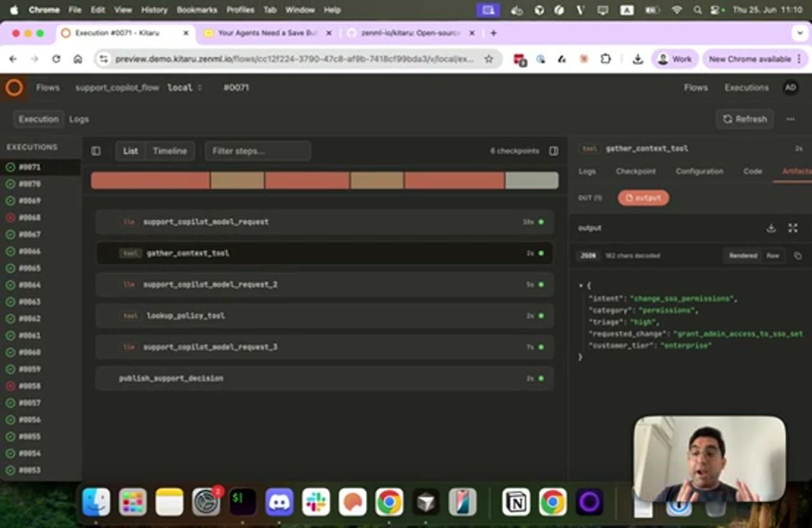The width and height of the screenshot is (812, 528).
Task: Select the Execution tab
Action: (38, 119)
